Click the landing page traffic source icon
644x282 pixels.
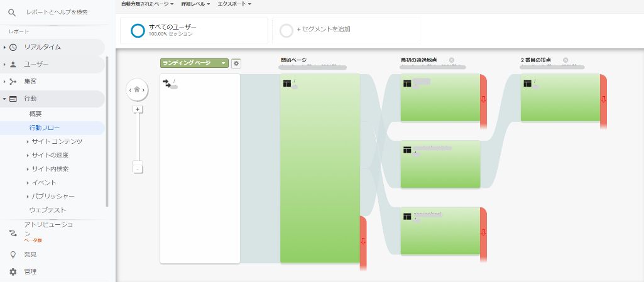pos(166,84)
